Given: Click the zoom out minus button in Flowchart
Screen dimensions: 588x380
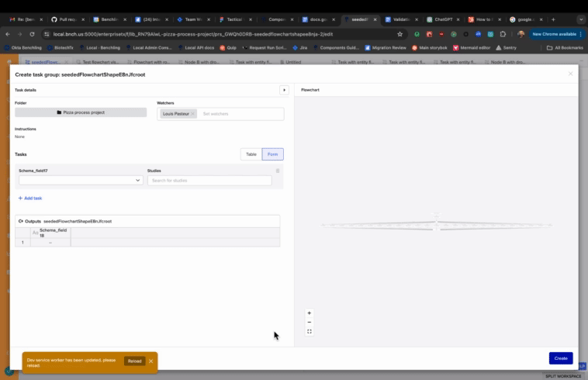Looking at the screenshot, I should pyautogui.click(x=309, y=323).
